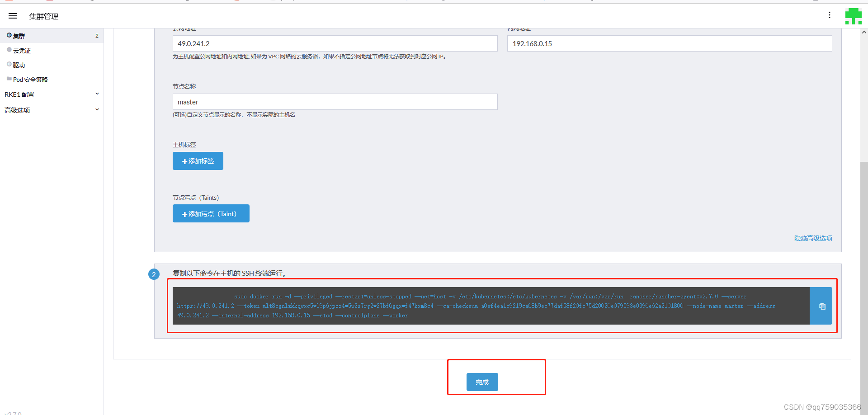Open the 驱动 sidebar item
The image size is (868, 415).
[52, 65]
